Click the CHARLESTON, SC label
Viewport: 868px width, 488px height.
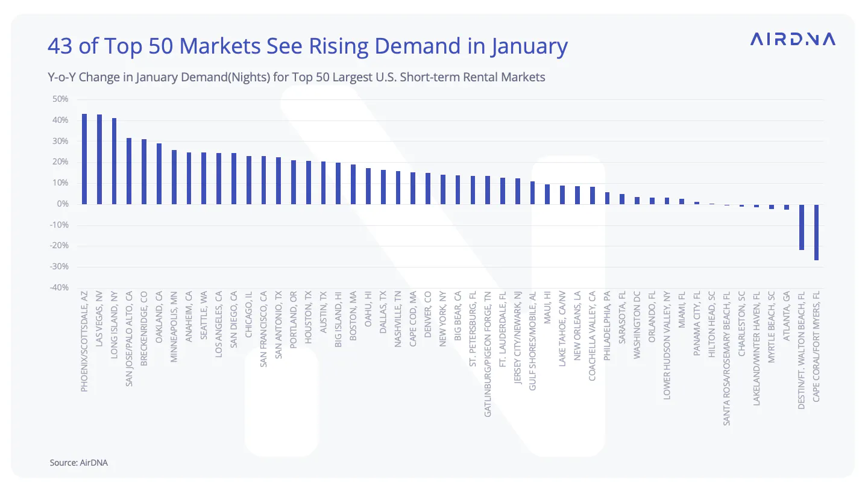742,324
